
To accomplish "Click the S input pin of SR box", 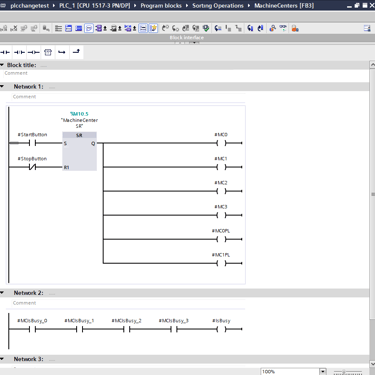I will pos(65,143).
